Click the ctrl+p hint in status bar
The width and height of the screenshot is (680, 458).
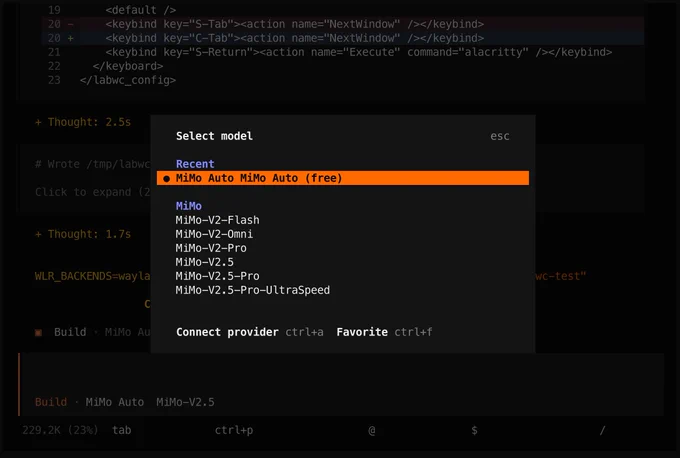(x=234, y=430)
